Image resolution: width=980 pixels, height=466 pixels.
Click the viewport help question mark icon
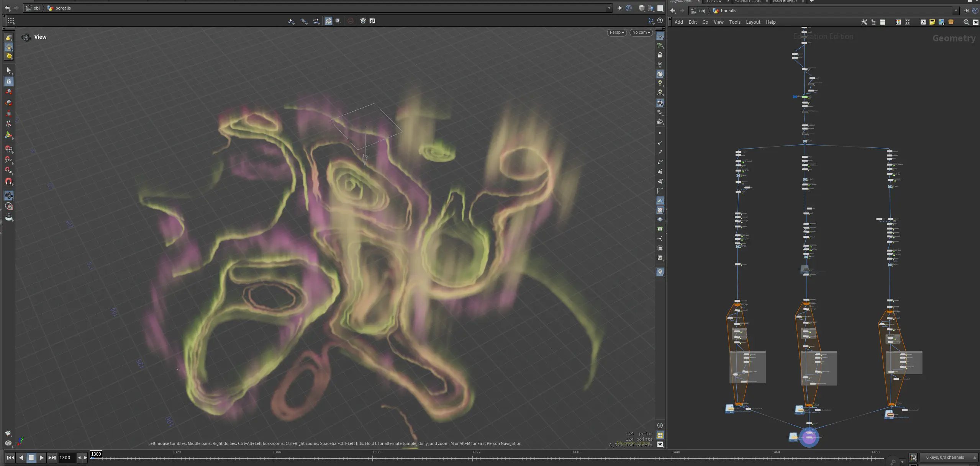coord(660,21)
